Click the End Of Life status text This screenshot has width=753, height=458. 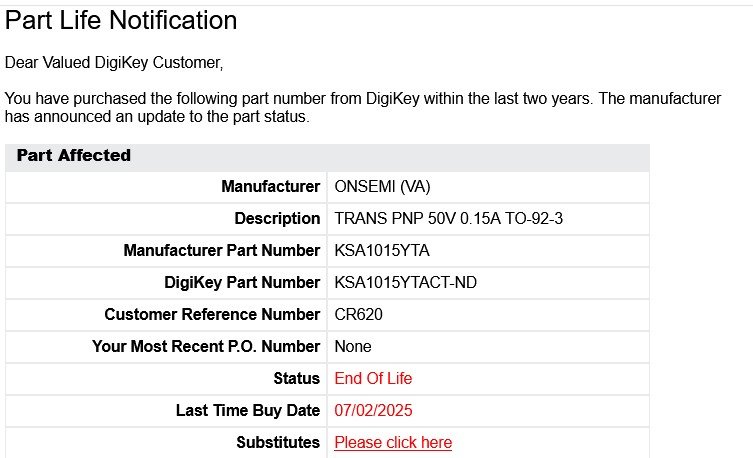(x=373, y=378)
